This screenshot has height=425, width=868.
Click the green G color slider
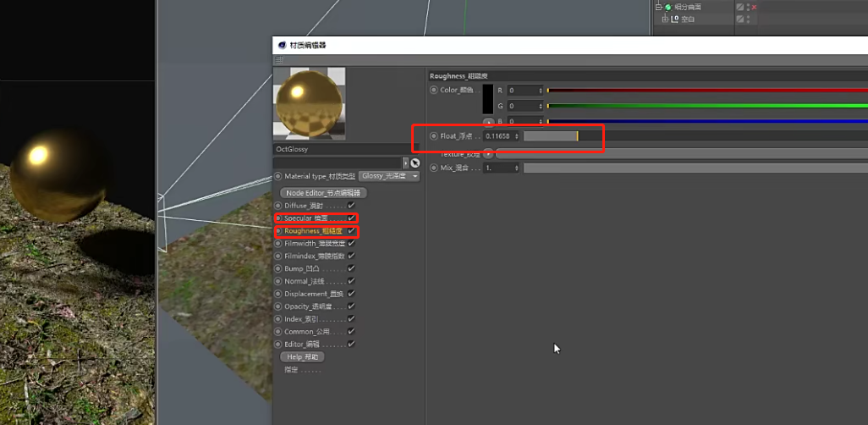tap(707, 105)
